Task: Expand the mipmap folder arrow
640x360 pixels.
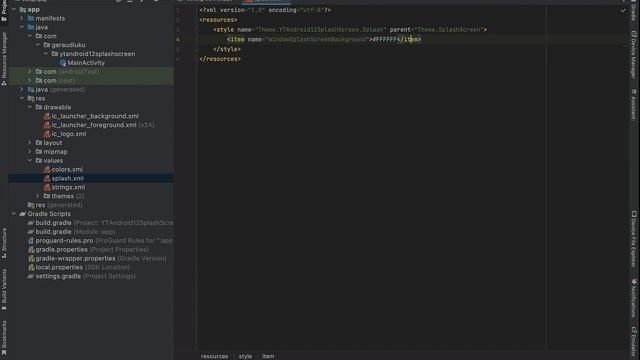Action: pos(30,152)
